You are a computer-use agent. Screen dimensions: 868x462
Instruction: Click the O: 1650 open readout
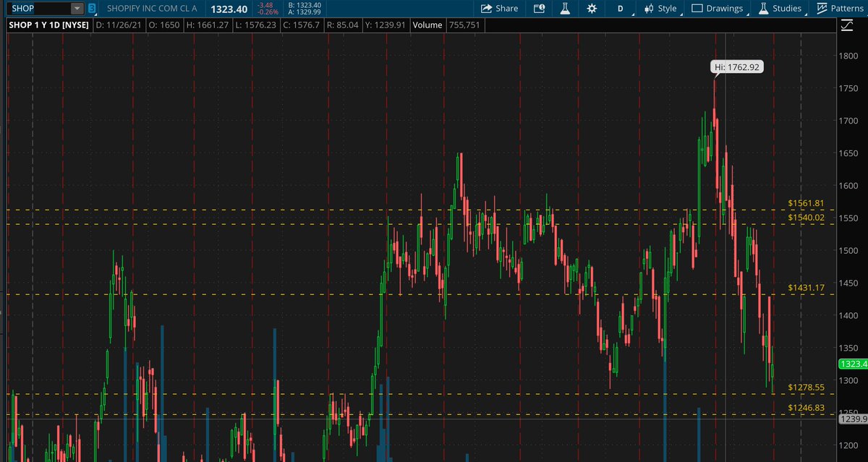pos(163,25)
